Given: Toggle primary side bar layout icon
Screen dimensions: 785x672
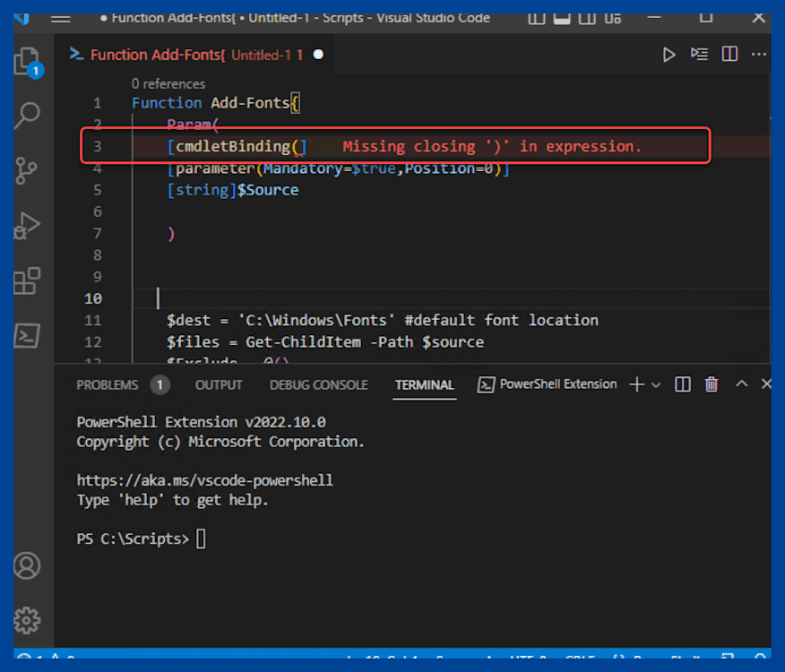Looking at the screenshot, I should tap(536, 19).
